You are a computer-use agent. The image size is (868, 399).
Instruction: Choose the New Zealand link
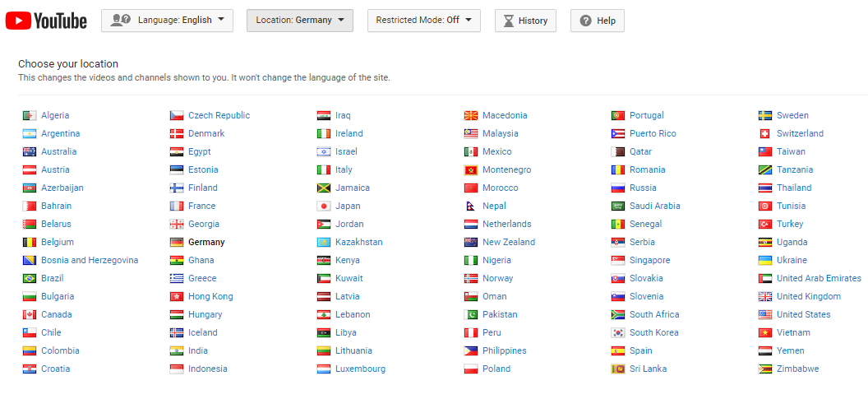pyautogui.click(x=509, y=242)
